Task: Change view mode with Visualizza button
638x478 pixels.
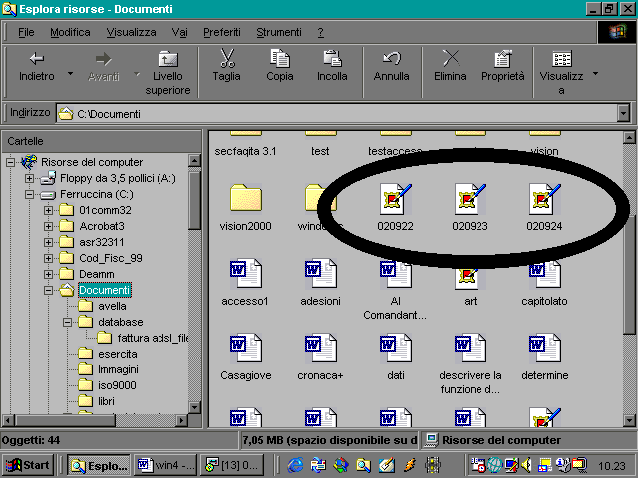Action: (x=561, y=72)
